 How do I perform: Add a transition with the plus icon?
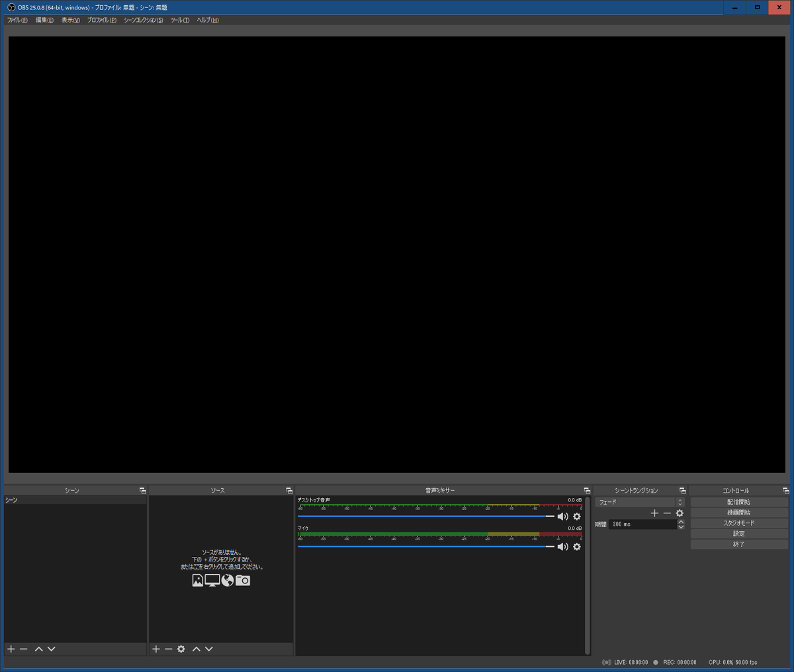(655, 513)
